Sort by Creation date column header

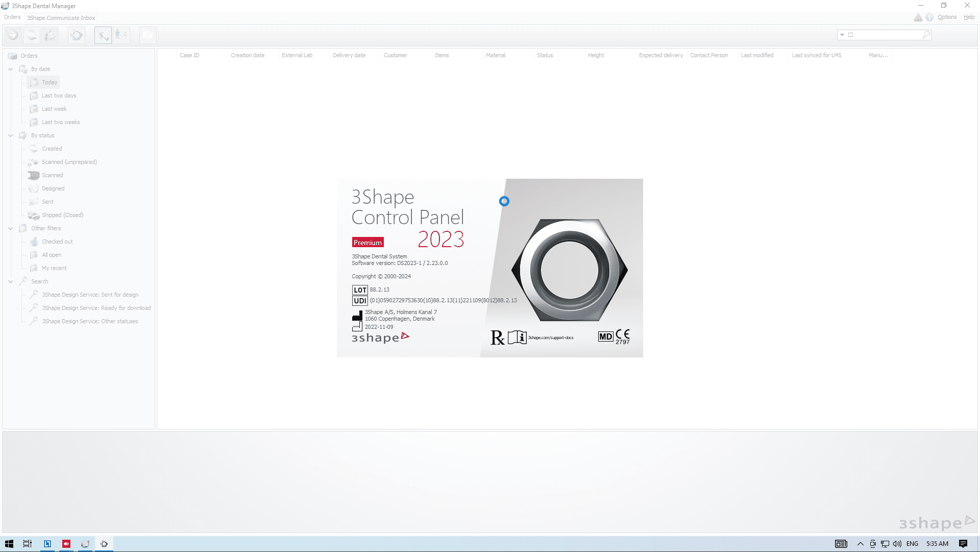[248, 55]
